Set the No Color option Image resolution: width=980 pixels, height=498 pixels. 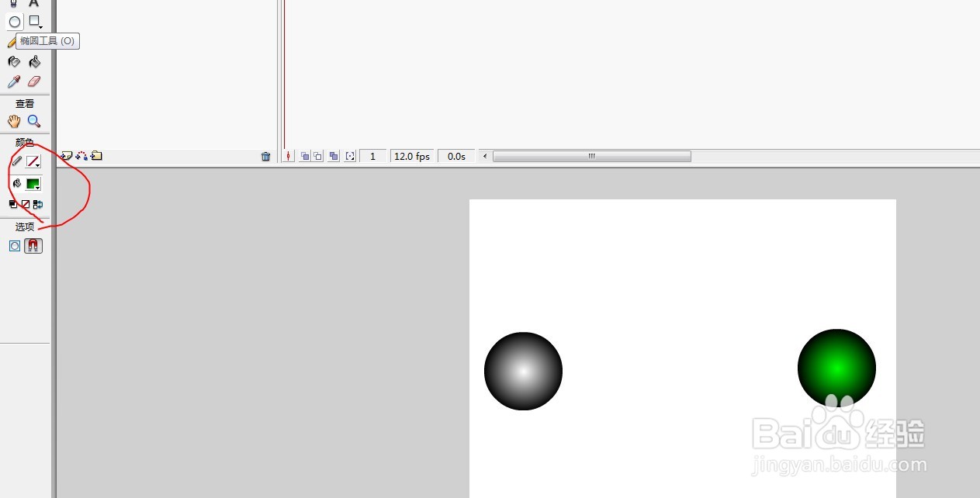(25, 204)
